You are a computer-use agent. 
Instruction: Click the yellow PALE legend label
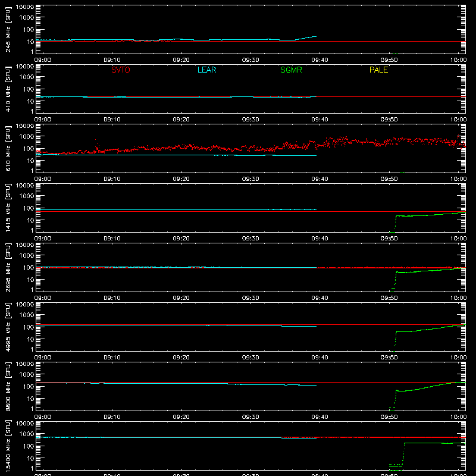pyautogui.click(x=378, y=70)
